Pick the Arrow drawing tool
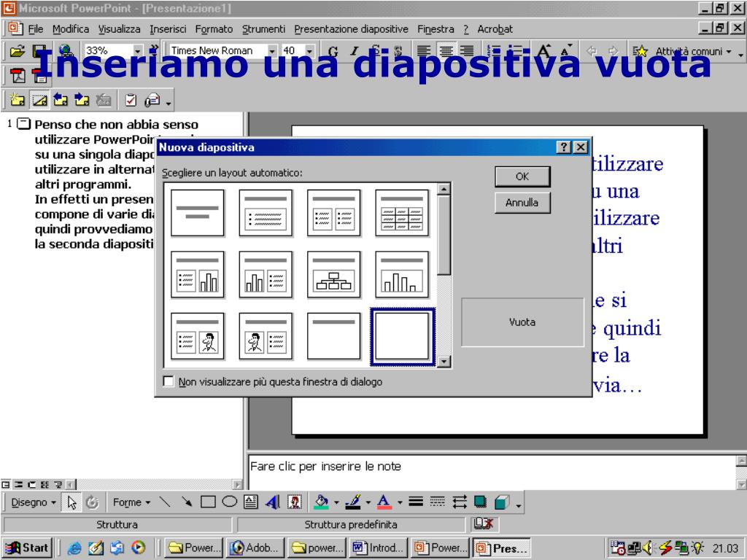 [186, 502]
